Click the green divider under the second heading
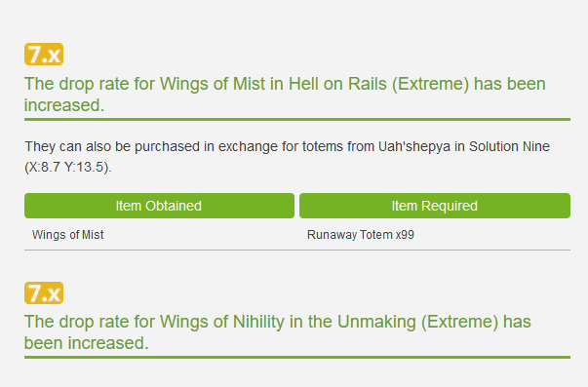 [297, 358]
